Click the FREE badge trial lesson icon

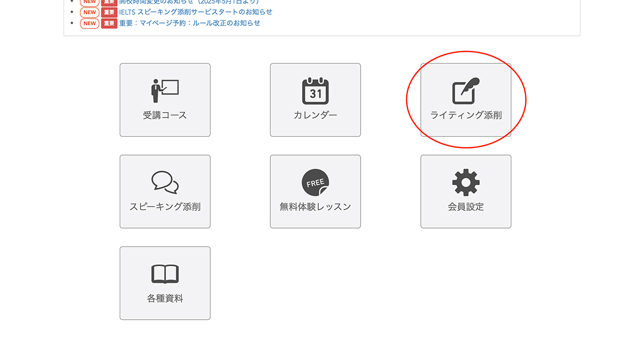[x=316, y=183]
